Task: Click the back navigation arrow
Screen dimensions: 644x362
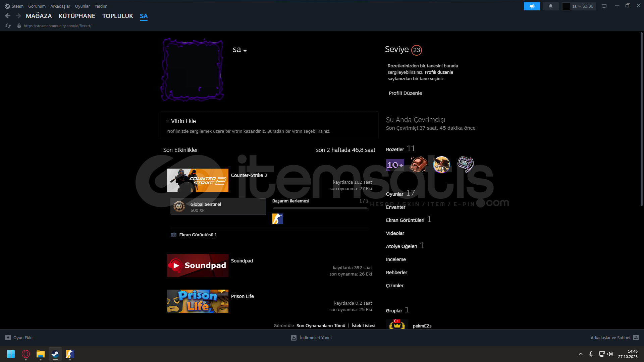Action: pyautogui.click(x=8, y=16)
